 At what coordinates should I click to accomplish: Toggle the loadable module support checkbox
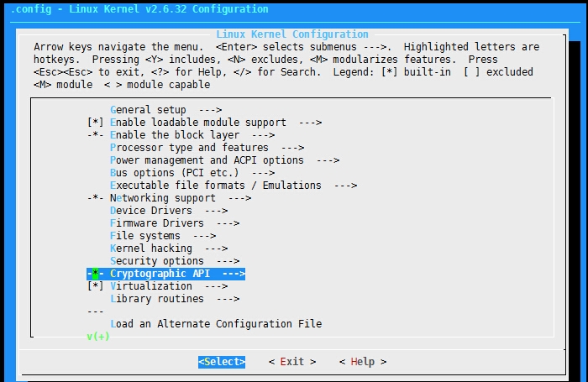coord(95,123)
